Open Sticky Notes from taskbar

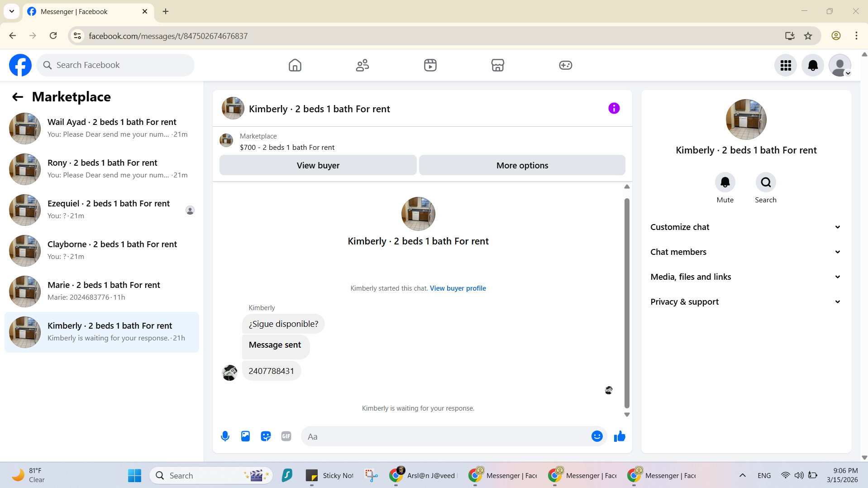(x=329, y=476)
